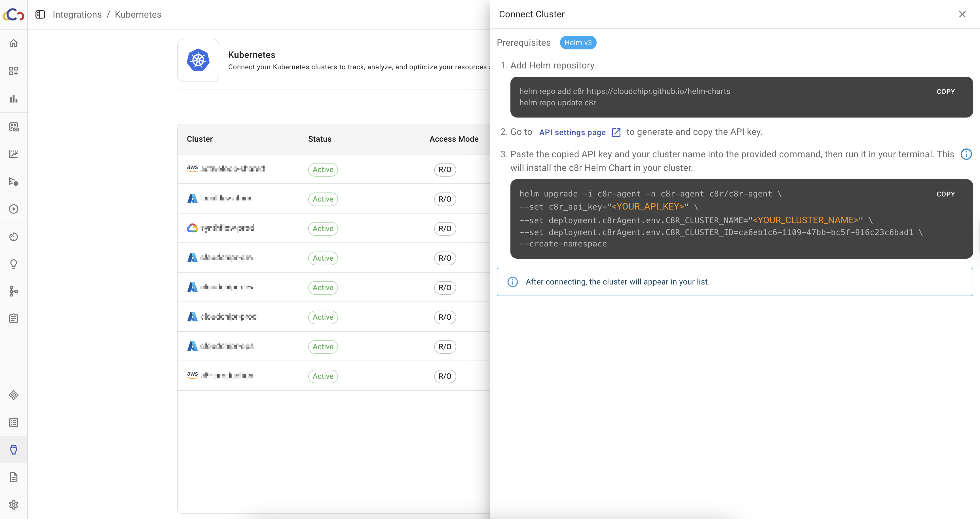Copy the helm upgrade command

point(945,194)
